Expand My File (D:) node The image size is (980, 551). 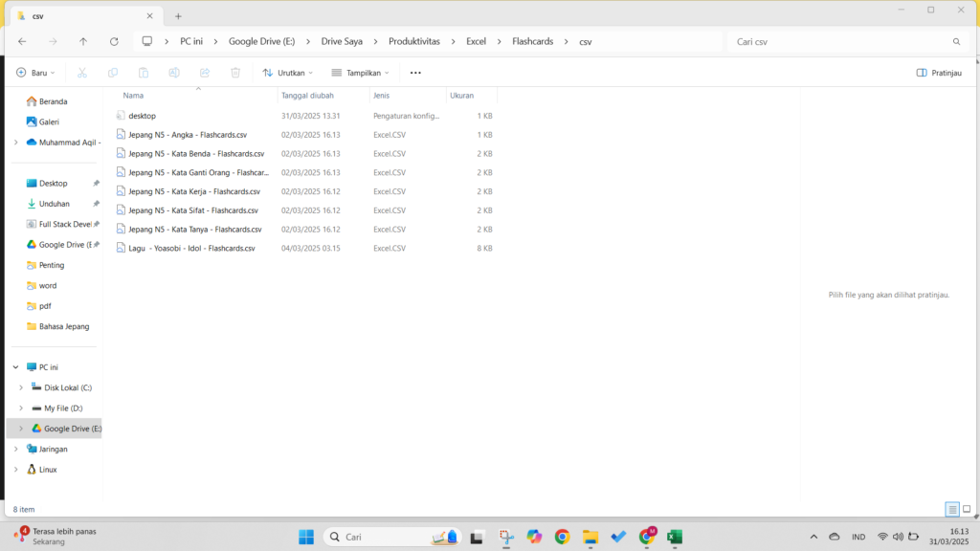click(21, 408)
